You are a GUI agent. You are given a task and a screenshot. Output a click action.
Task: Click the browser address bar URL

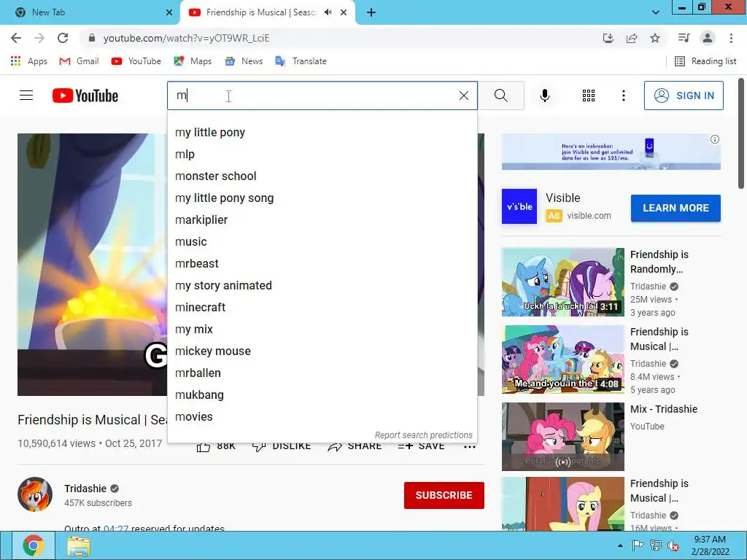point(186,38)
